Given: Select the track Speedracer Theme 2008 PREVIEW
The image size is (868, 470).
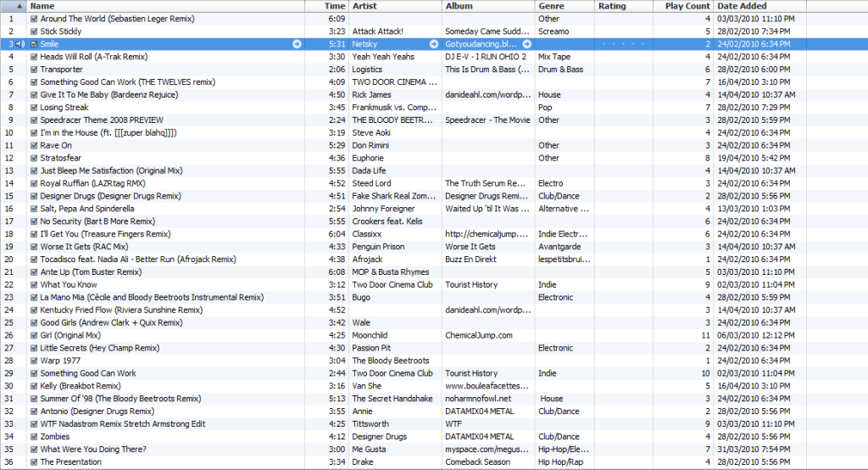Looking at the screenshot, I should [102, 120].
